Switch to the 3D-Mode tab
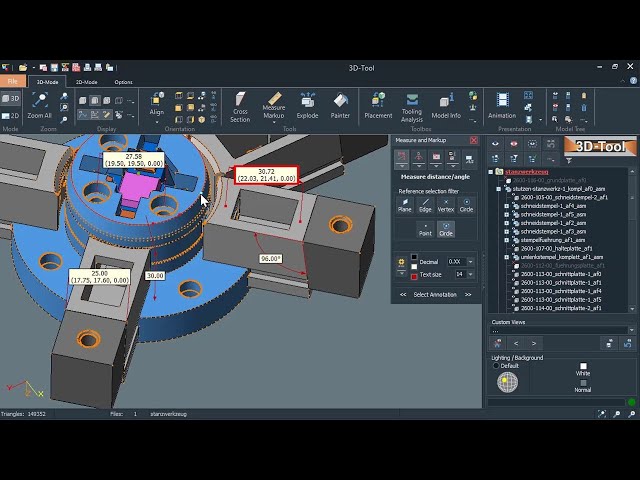This screenshot has height=480, width=640. click(x=47, y=82)
